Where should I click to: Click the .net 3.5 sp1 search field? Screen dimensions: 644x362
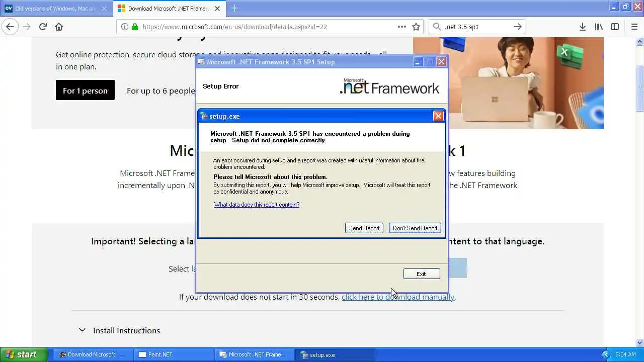click(x=476, y=27)
